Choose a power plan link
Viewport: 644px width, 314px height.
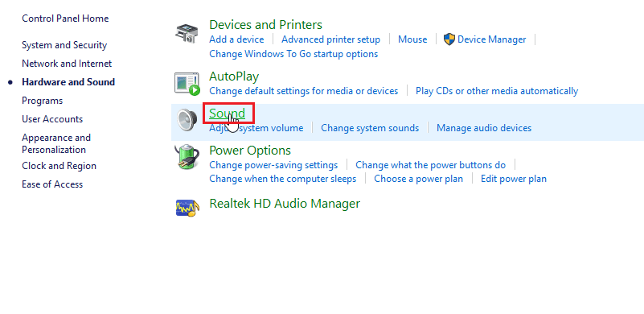(419, 179)
